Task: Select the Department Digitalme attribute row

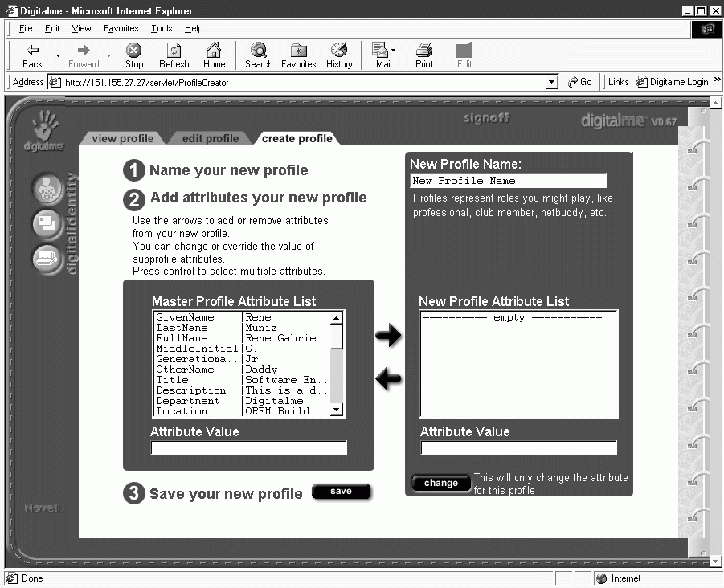Action: click(243, 401)
